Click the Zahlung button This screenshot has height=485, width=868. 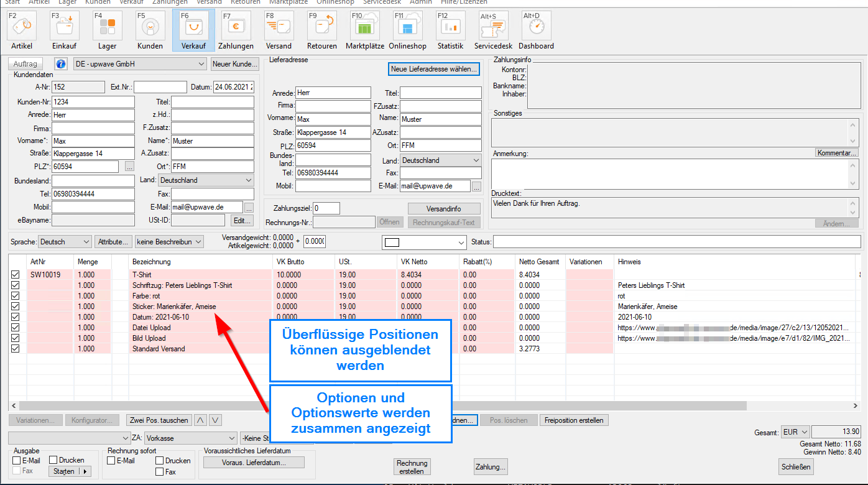coord(491,467)
